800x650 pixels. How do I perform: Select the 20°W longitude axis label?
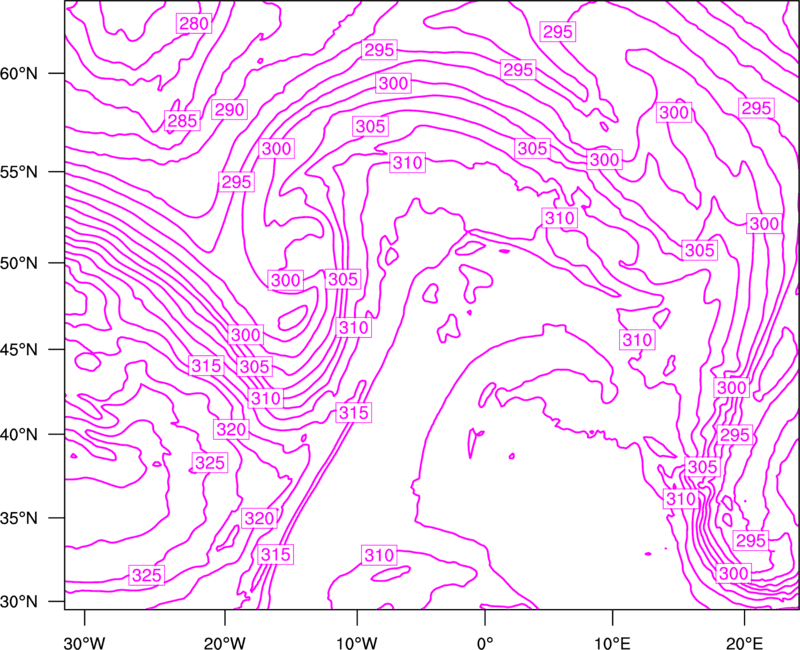point(225,643)
